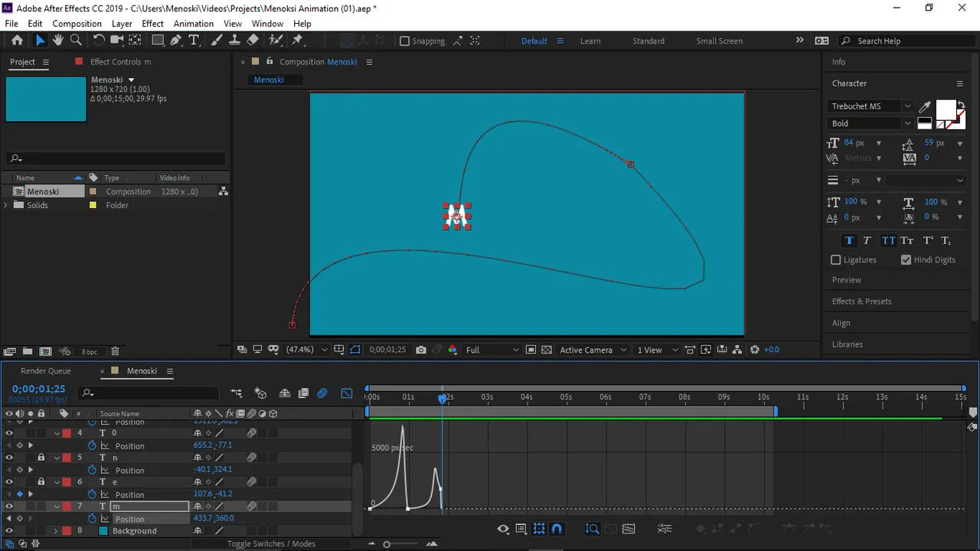Screen dimensions: 980x551
Task: Select the Zoom magnifier tool
Action: click(x=76, y=41)
